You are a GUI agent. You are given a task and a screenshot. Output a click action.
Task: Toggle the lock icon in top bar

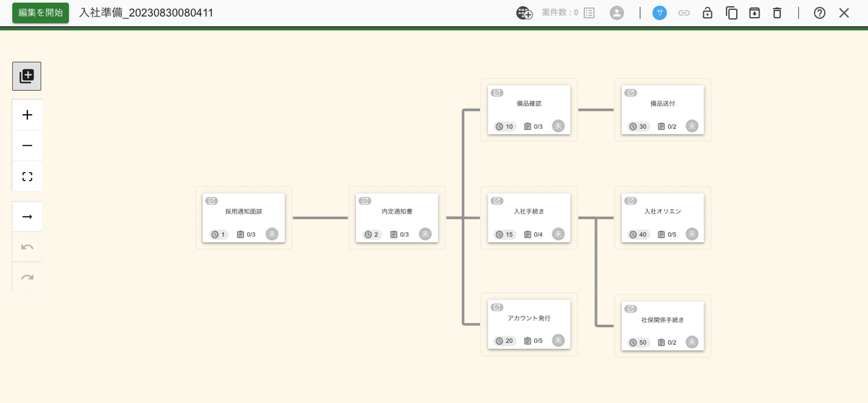click(707, 13)
